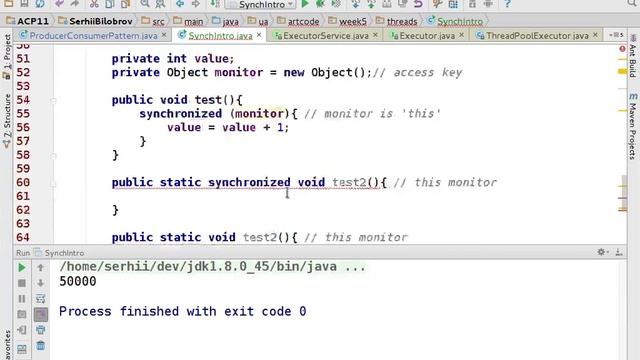Click the Run with Coverage icon

336,4
